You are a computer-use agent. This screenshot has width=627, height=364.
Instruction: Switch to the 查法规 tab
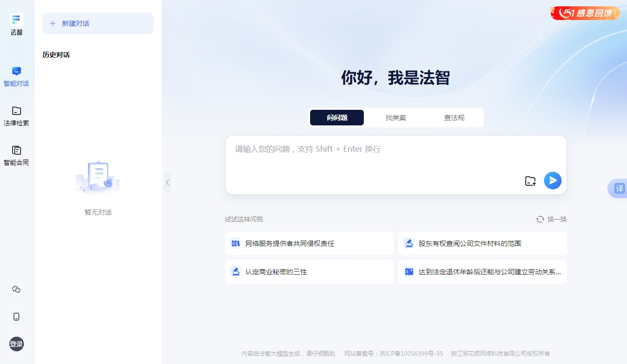454,118
